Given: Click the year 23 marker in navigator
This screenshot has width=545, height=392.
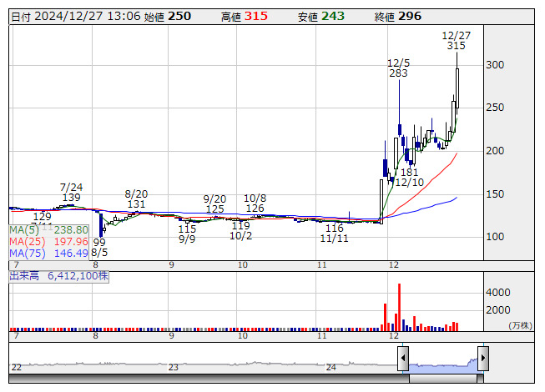Looking at the screenshot, I should (174, 367).
